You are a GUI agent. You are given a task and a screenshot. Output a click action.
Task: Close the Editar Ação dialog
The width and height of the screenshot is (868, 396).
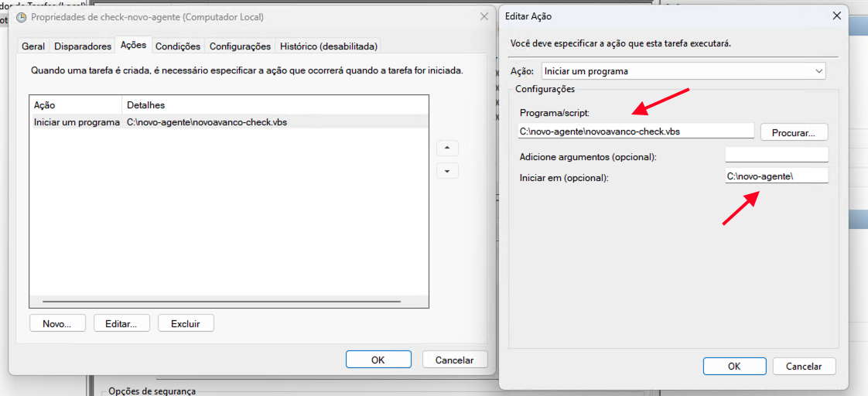[x=836, y=16]
